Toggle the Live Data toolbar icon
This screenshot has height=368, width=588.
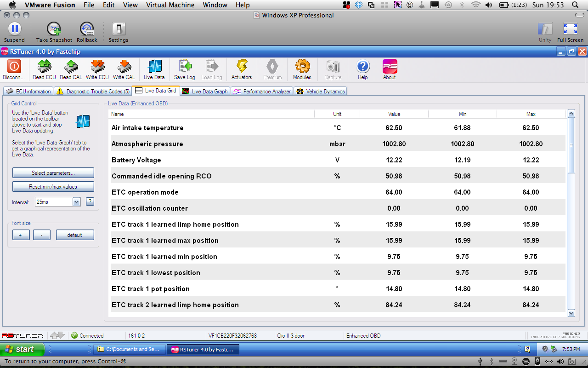tap(154, 67)
